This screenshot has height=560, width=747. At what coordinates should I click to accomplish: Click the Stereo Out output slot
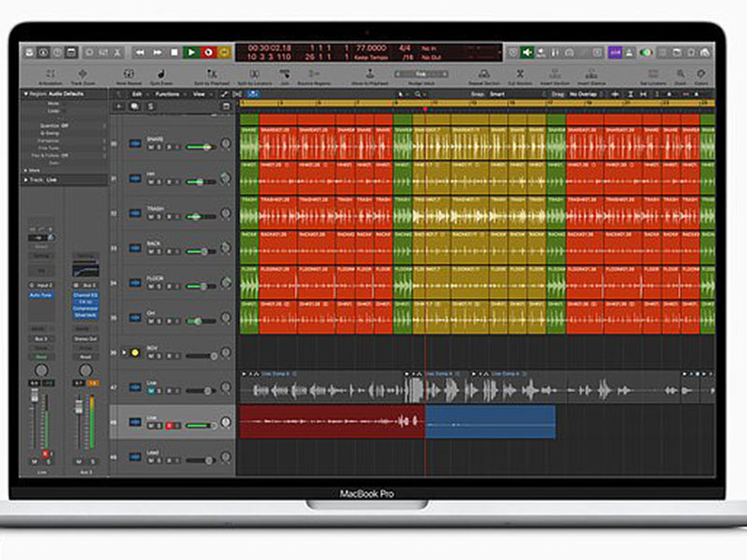[86, 339]
